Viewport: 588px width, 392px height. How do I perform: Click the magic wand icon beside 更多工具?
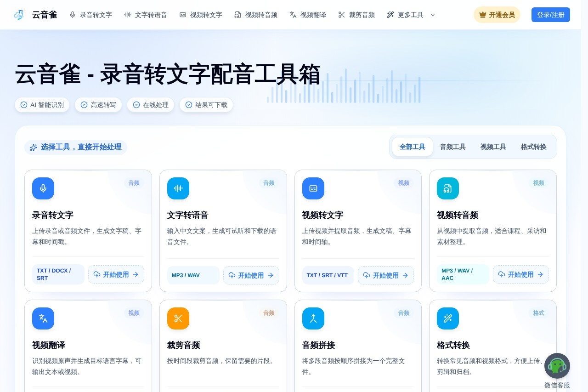tap(390, 15)
